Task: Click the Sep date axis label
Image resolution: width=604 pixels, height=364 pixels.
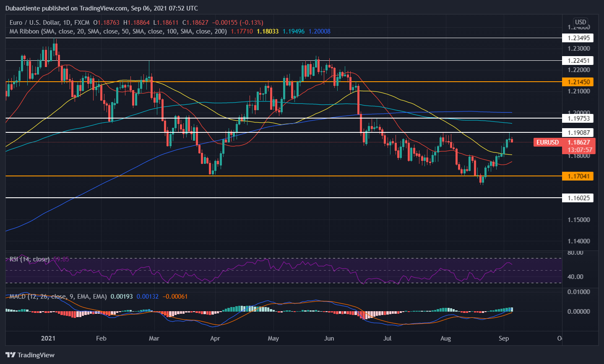Action: tap(504, 338)
